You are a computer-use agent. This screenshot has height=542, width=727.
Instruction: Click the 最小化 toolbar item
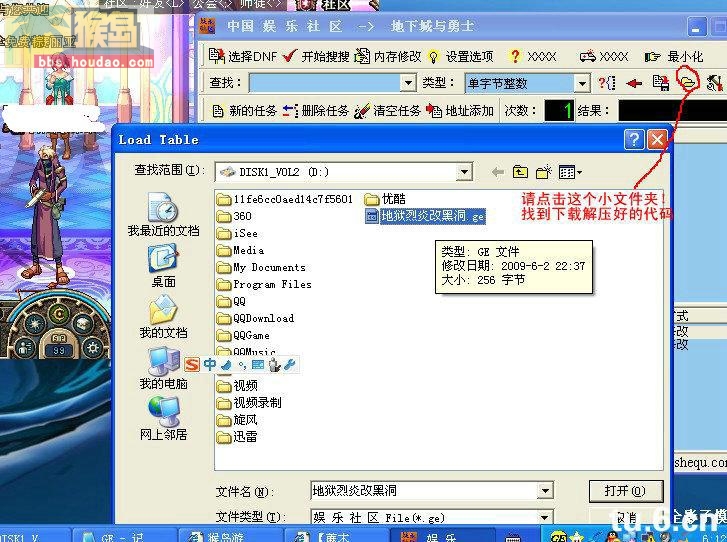tap(674, 57)
